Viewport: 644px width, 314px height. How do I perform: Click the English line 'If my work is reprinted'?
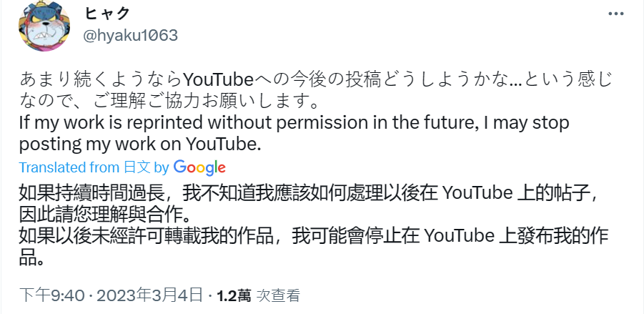[294, 123]
